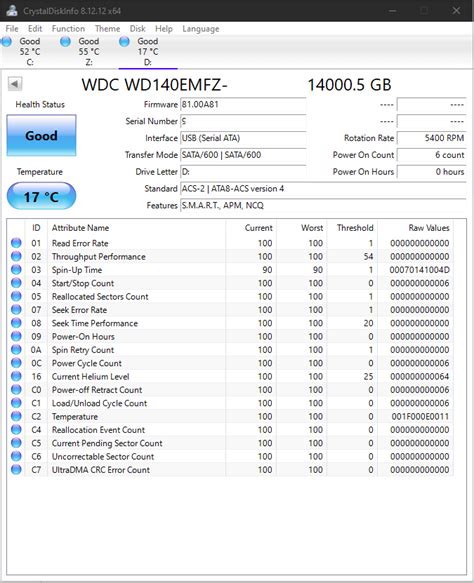The width and height of the screenshot is (474, 583).
Task: Click Threshold value 20 for Seek Time Performance
Action: (368, 323)
